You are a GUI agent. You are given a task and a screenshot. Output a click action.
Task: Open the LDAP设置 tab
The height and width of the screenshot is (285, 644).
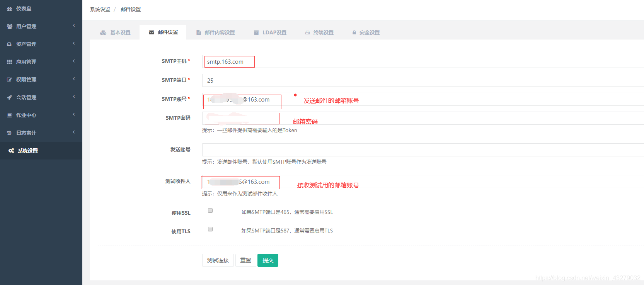270,32
